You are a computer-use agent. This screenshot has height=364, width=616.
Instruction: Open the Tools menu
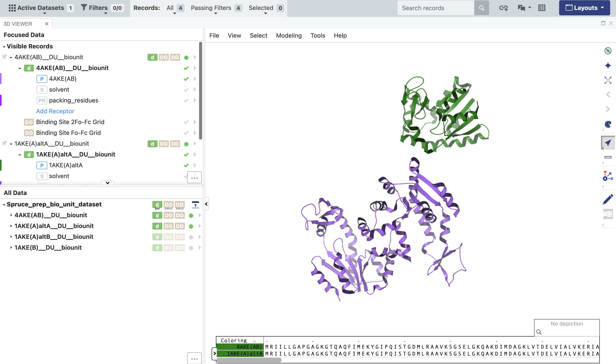coord(318,36)
